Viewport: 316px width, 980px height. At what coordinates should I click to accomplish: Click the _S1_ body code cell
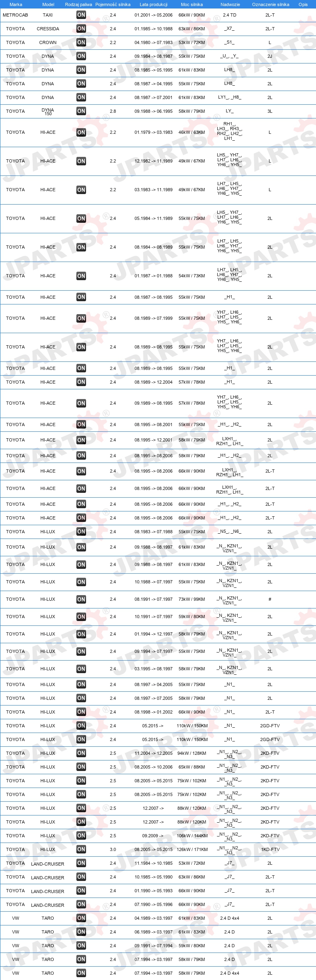230,42
